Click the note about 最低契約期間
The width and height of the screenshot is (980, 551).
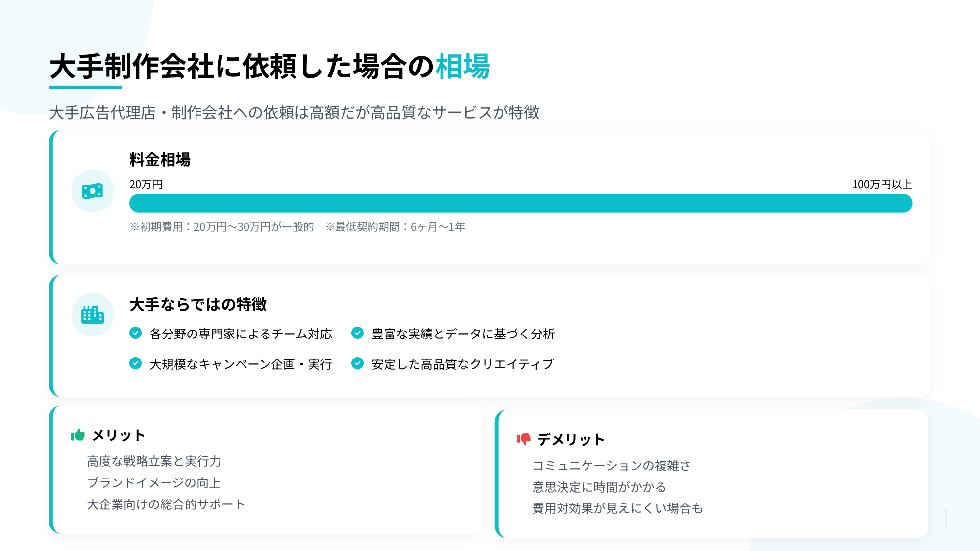coord(395,227)
